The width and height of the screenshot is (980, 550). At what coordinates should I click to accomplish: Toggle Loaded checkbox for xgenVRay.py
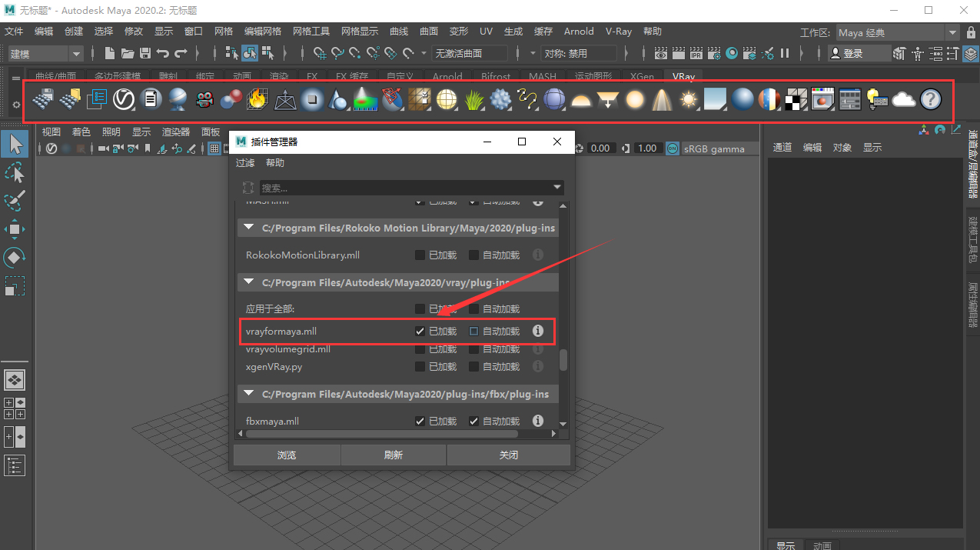click(x=420, y=366)
